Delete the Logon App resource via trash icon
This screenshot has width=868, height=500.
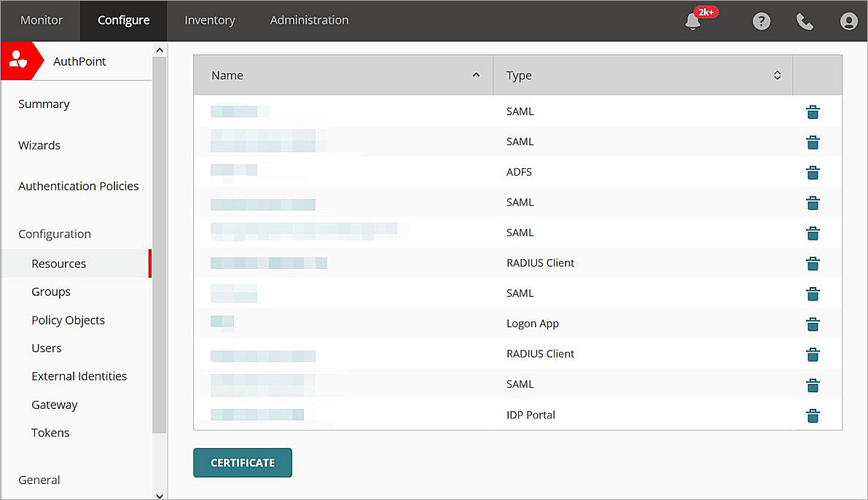point(813,324)
